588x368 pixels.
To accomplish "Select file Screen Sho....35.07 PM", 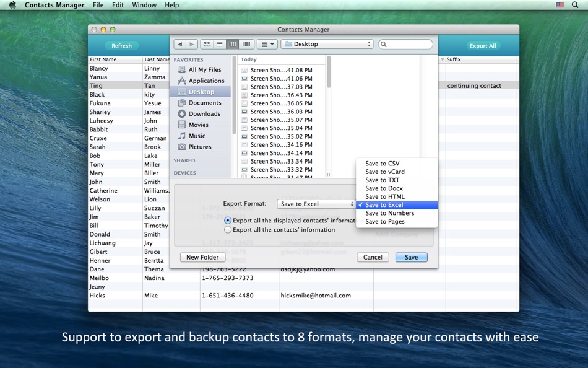I will click(x=281, y=120).
